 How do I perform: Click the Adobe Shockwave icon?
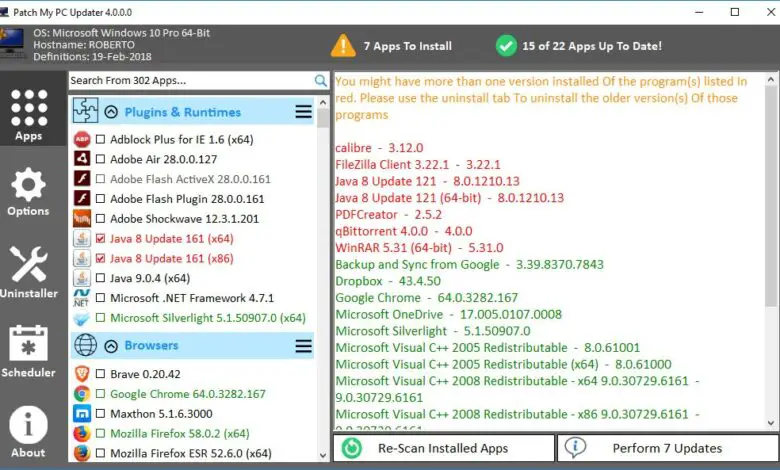click(82, 218)
